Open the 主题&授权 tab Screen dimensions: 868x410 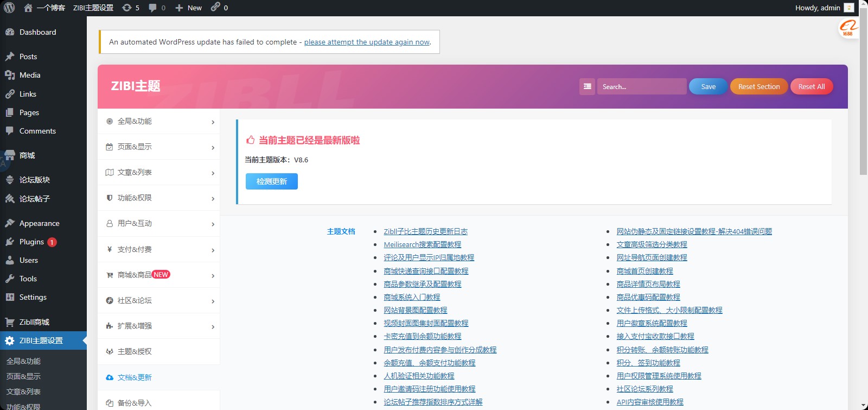(x=158, y=351)
